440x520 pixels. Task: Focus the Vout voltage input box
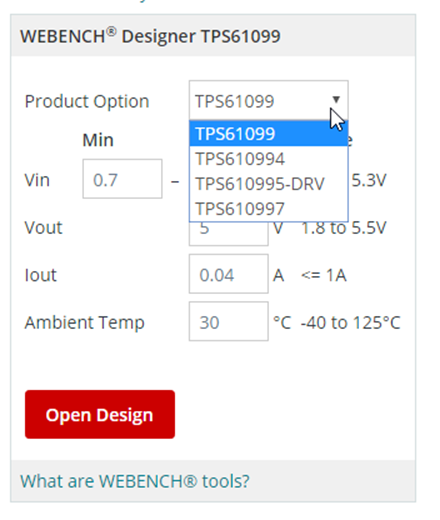point(229,234)
